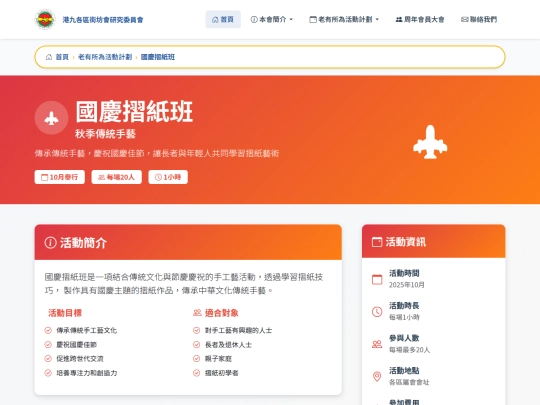Click the 1小時 badge
The height and width of the screenshot is (405, 540).
point(168,177)
